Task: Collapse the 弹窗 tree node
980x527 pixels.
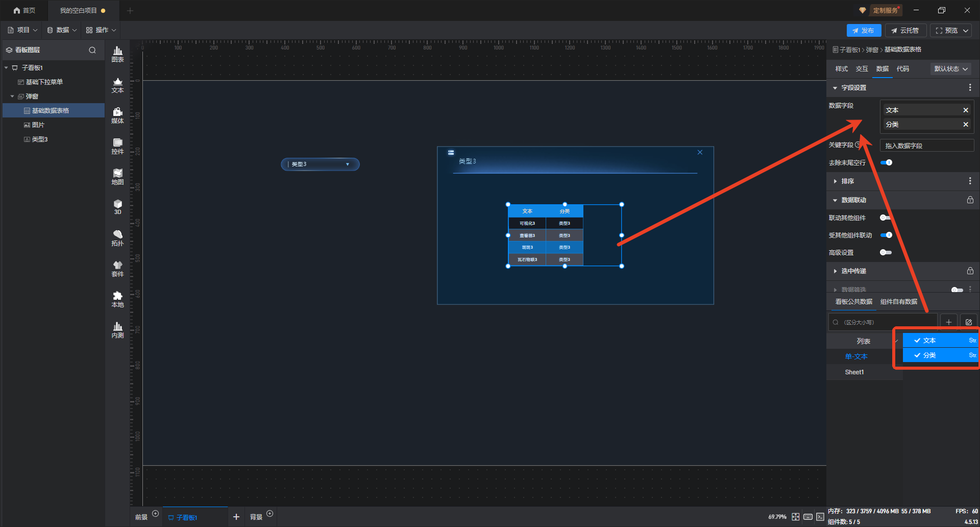Action: tap(12, 97)
